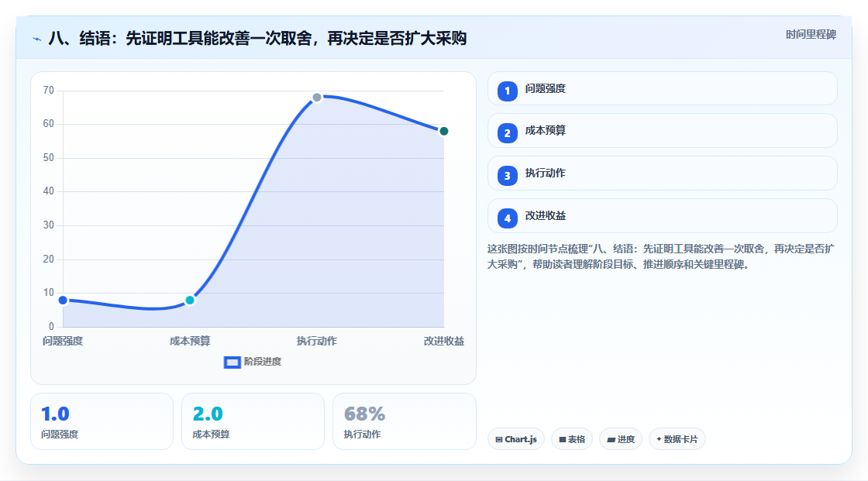Click the 阶段进度 legend label text
Screen dimensions: 868x481
(263, 362)
